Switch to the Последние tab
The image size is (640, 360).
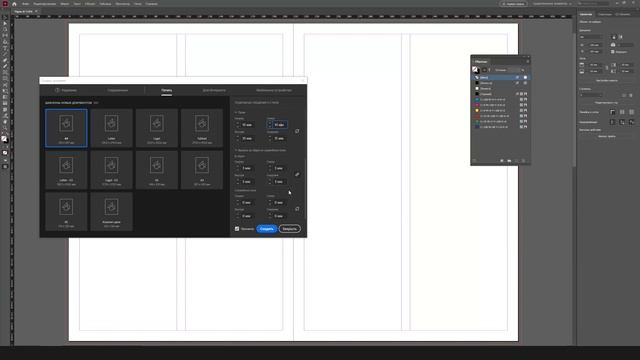click(x=66, y=90)
